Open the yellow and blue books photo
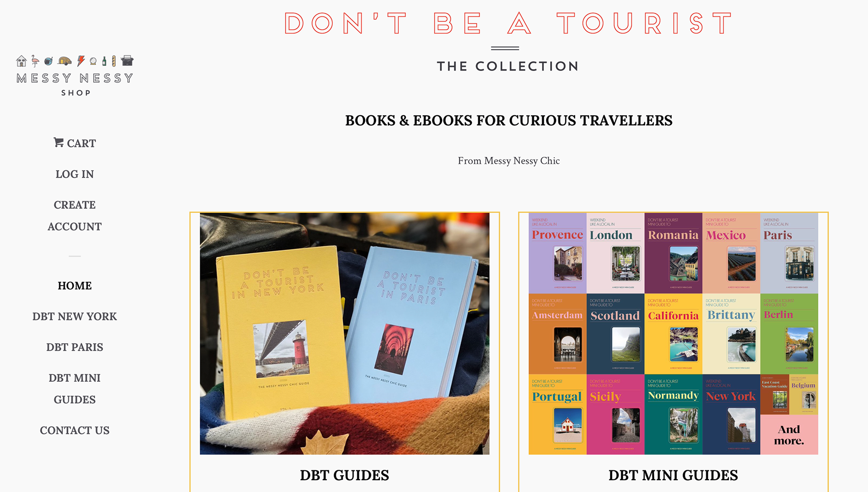Viewport: 868px width, 492px height. (344, 333)
